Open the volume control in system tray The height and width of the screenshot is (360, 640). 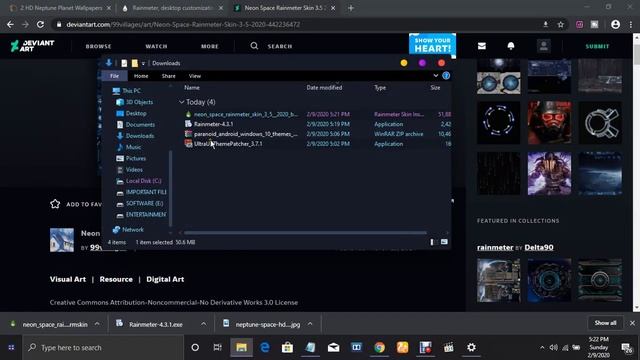click(553, 347)
